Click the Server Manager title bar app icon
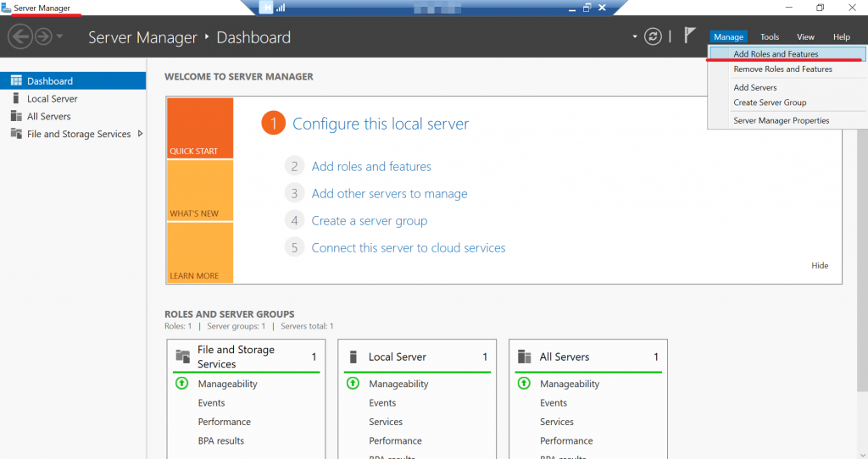This screenshot has height=459, width=868. point(6,8)
